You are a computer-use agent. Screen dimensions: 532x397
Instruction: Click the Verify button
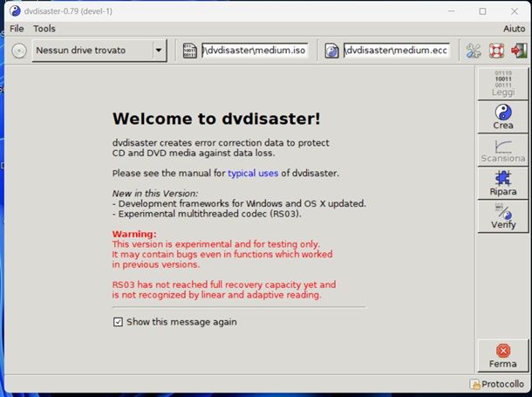coord(503,216)
